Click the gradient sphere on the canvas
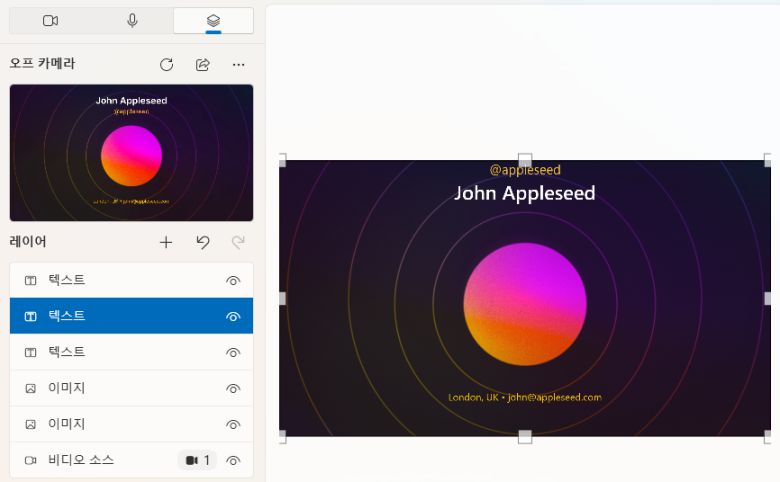 pos(524,304)
